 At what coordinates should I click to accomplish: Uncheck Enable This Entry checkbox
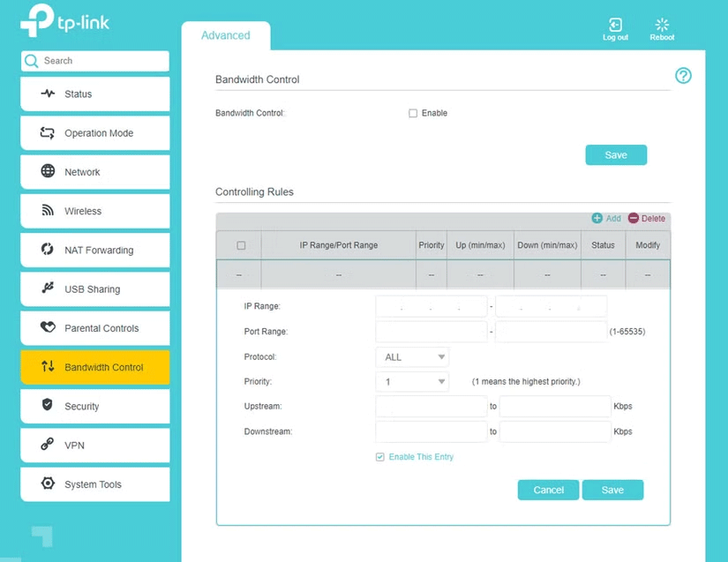pyautogui.click(x=380, y=457)
